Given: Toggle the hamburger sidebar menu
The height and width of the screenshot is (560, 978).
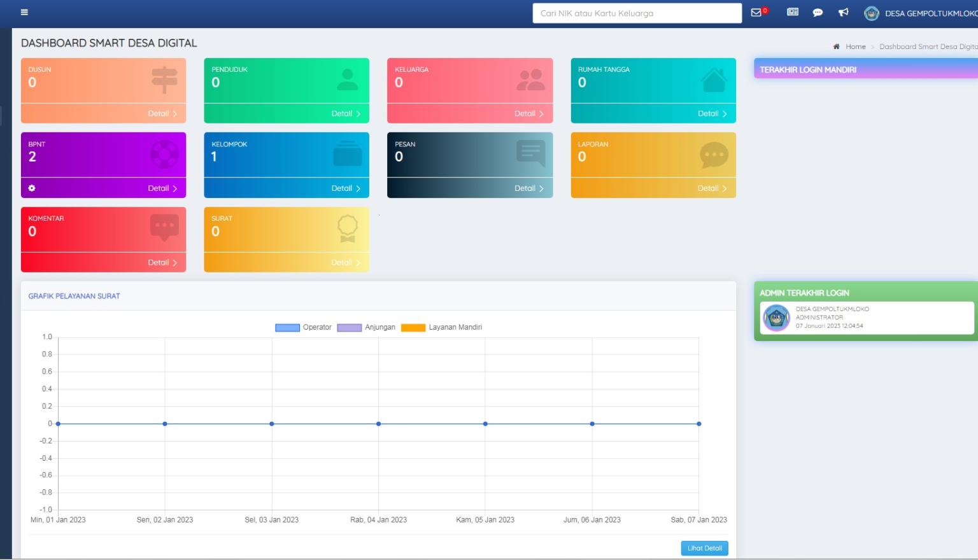Looking at the screenshot, I should click(24, 12).
